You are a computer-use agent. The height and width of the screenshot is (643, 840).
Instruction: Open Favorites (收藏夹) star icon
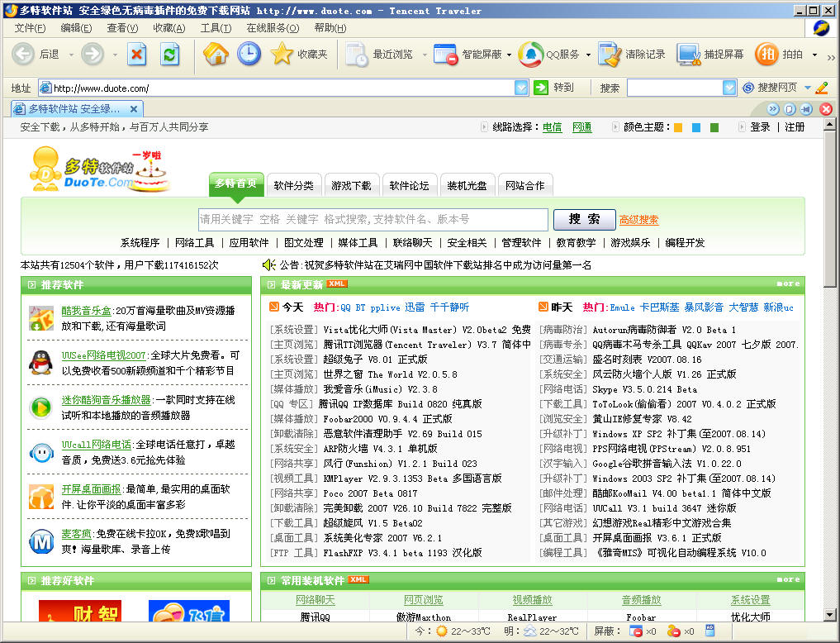click(282, 55)
